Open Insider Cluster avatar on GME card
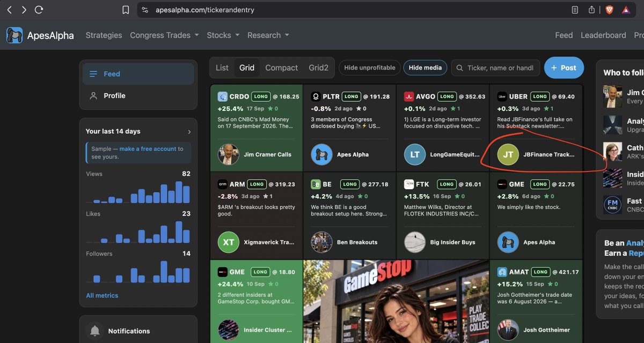Viewport: 644px width, 343px height. tap(229, 330)
